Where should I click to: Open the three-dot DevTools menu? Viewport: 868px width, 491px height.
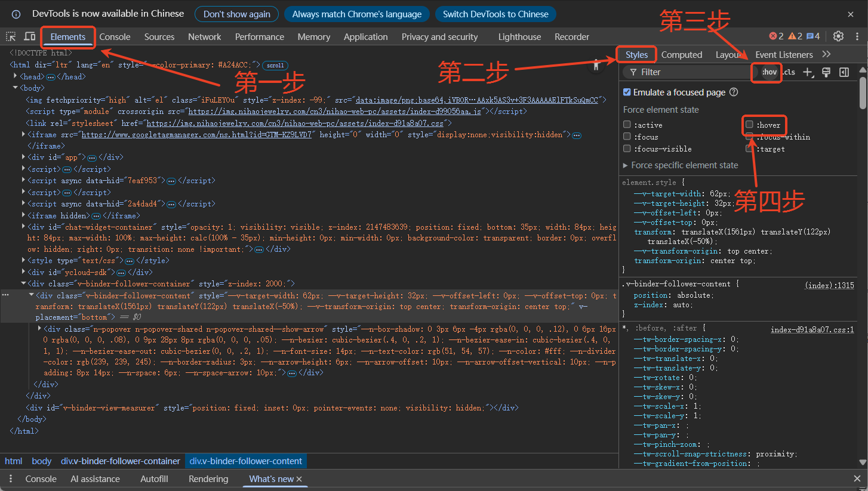pyautogui.click(x=857, y=36)
